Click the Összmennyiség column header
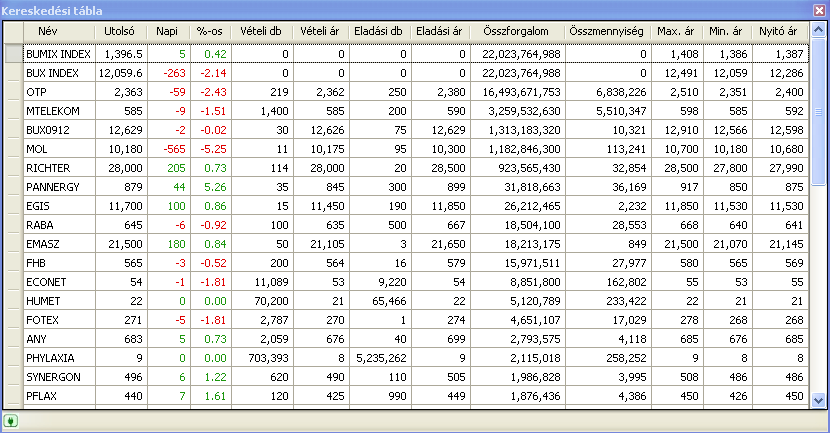 607,31
